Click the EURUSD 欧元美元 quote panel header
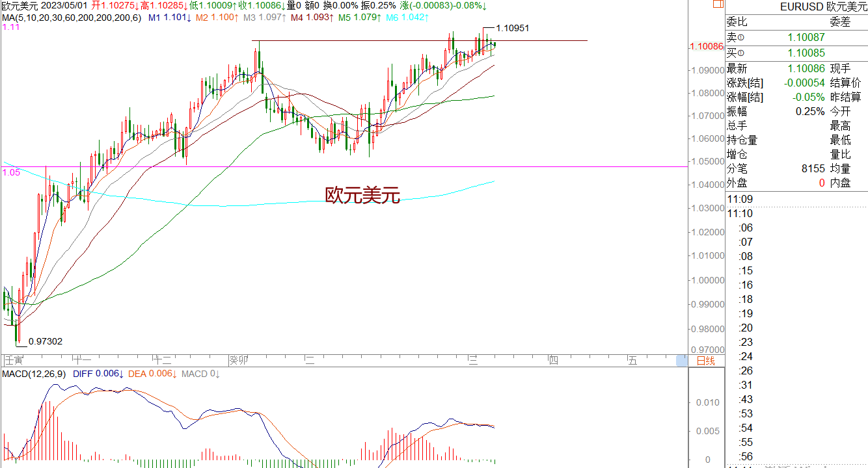 point(822,7)
